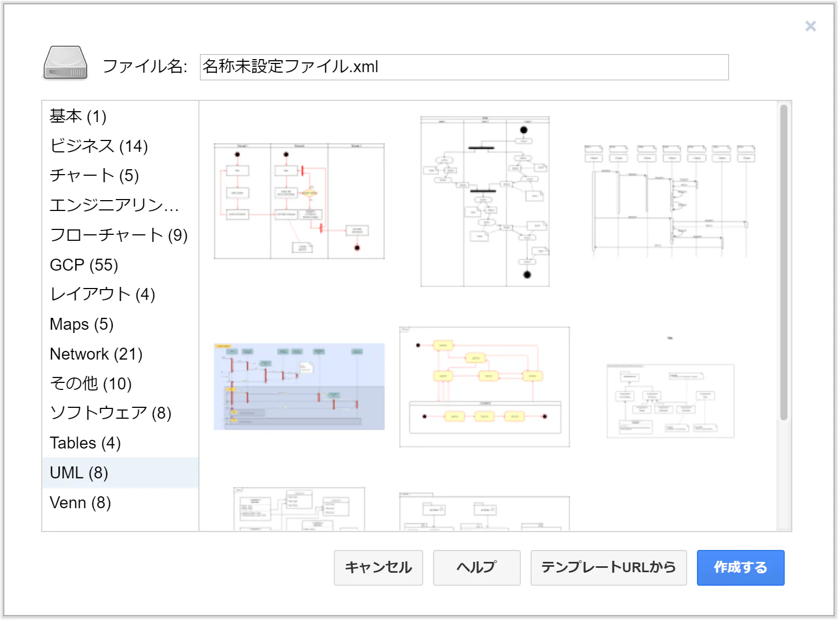Viewport: 840px width, 621px height.
Task: Select the red-lined three-swimlane activity diagram template
Action: [299, 201]
